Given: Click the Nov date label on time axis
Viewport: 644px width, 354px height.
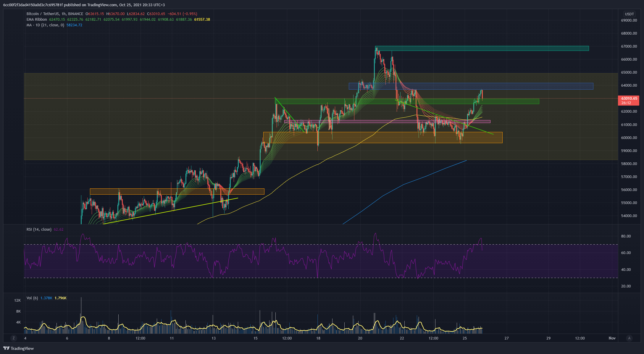Looking at the screenshot, I should tap(612, 338).
